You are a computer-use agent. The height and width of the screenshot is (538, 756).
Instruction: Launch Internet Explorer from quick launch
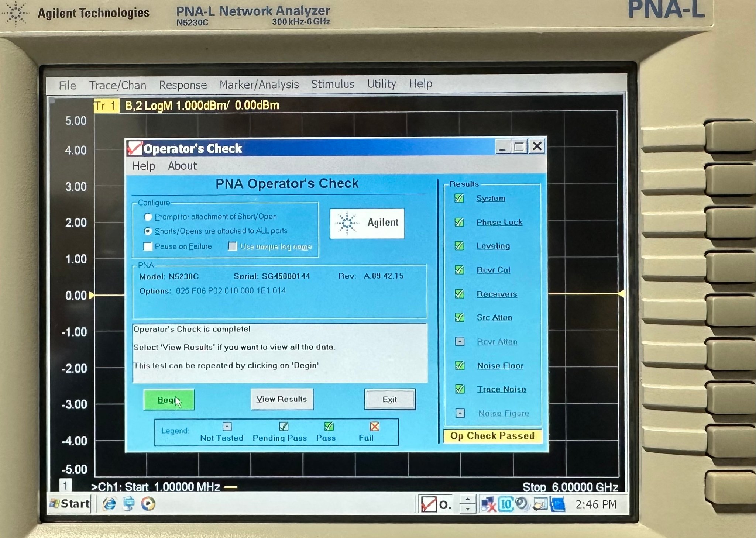(109, 504)
